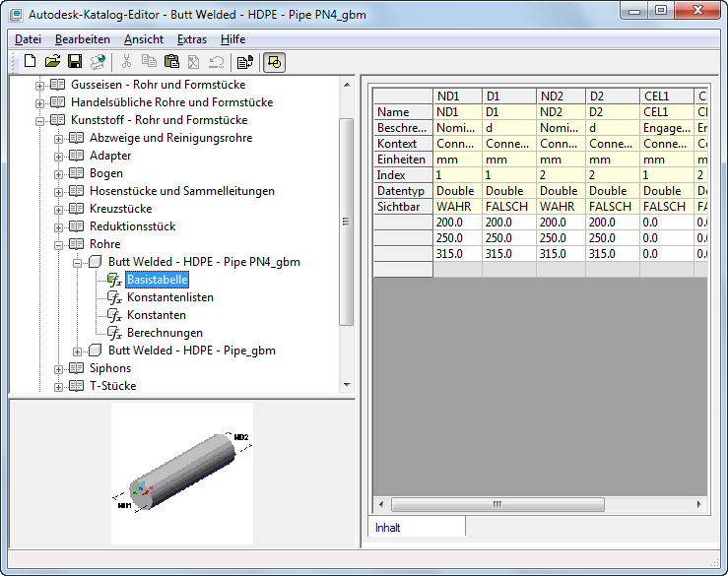Click the app icon in the title bar
Viewport: 728px width, 576px height.
tap(16, 15)
